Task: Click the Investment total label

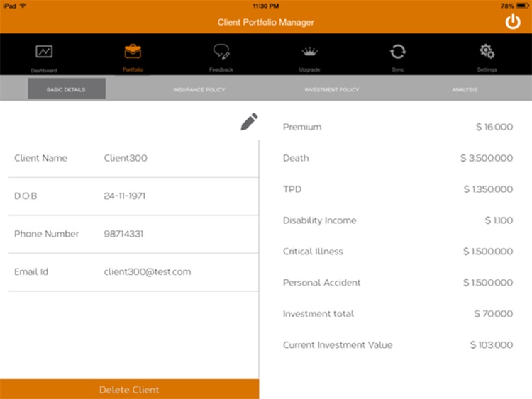Action: [318, 314]
